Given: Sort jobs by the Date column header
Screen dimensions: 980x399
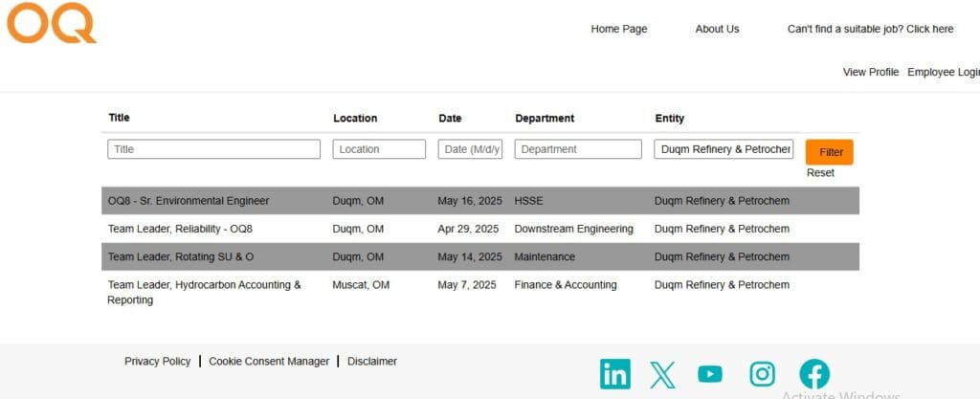Looking at the screenshot, I should [x=450, y=118].
